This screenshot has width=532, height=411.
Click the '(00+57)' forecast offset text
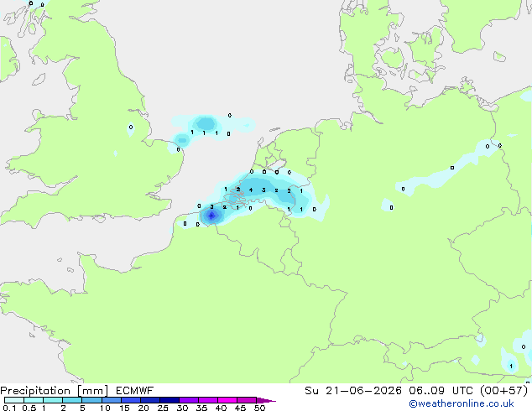click(504, 391)
